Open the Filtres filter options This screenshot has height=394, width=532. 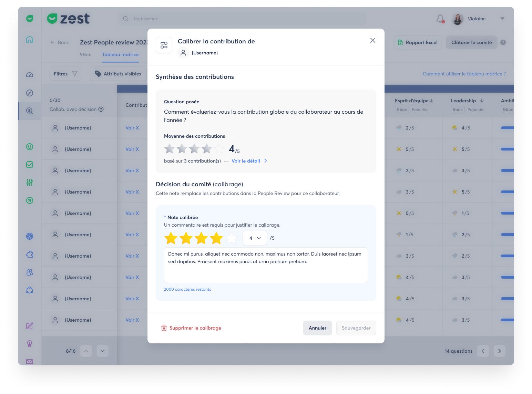point(65,74)
